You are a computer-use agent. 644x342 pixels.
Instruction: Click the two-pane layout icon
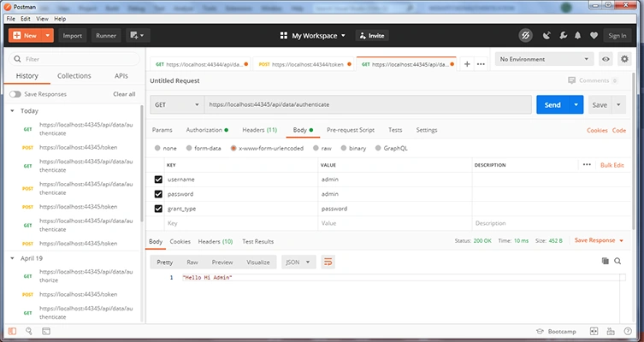tap(594, 332)
